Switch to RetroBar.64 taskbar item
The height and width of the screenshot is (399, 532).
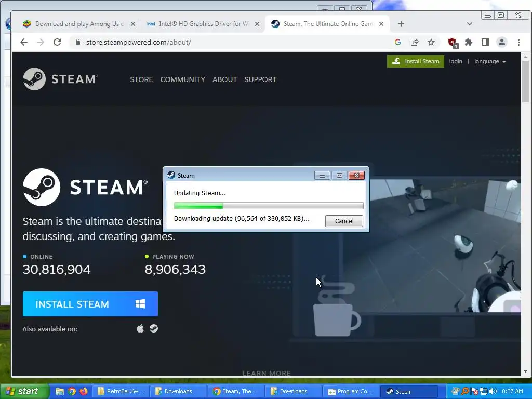(121, 391)
